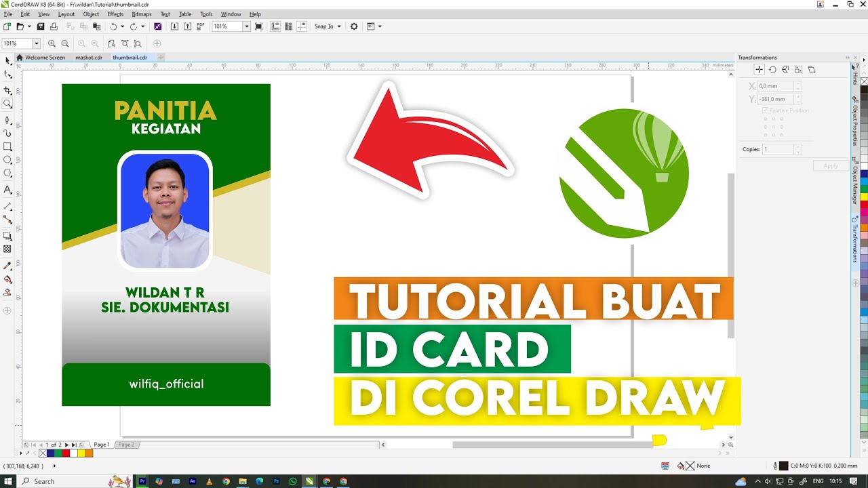Print the document using printer icon
This screenshot has height=488, width=868.
54,26
